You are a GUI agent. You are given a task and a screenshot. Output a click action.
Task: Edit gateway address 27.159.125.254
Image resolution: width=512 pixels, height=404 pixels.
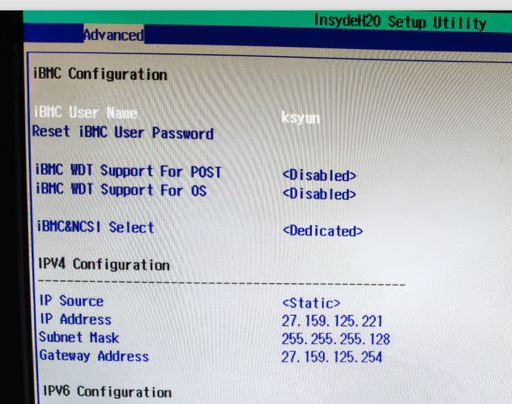pos(332,357)
